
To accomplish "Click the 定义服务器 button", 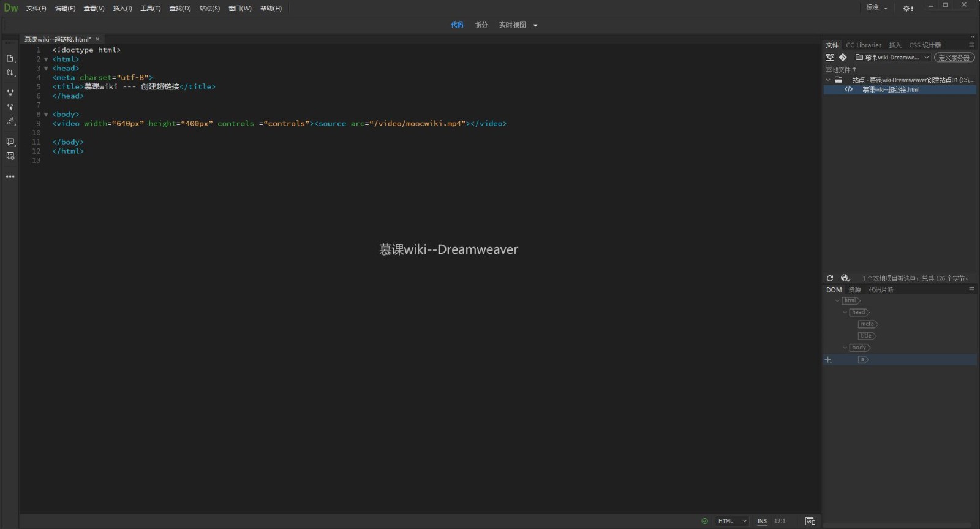I will tap(954, 58).
